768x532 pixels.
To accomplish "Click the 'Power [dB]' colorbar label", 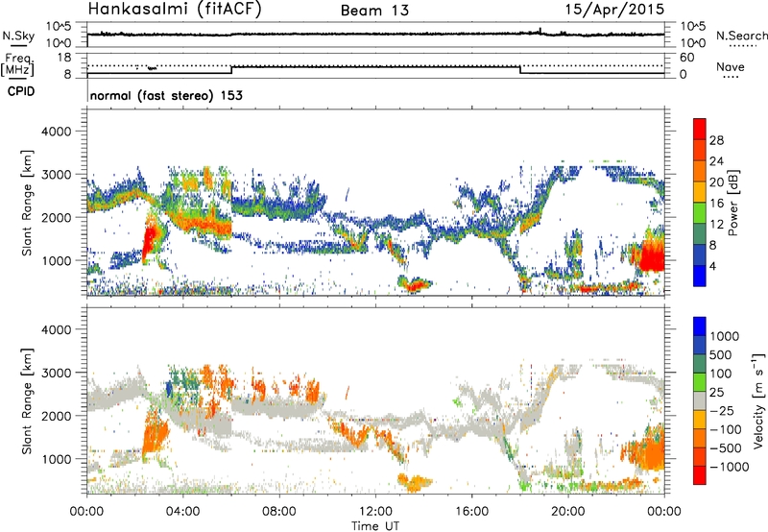I will pos(732,203).
